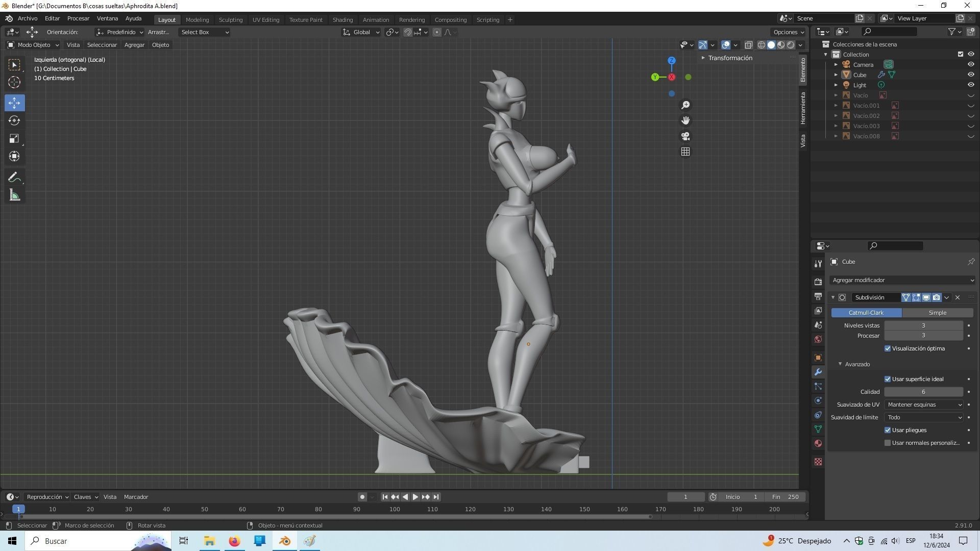Hide the Light object in the outliner
This screenshot has height=551, width=980.
[x=971, y=85]
